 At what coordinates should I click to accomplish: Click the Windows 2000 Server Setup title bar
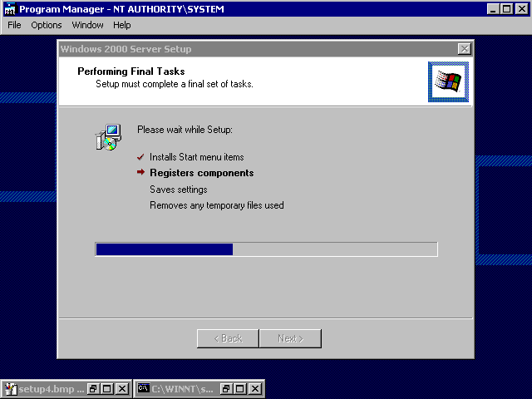coord(249,49)
